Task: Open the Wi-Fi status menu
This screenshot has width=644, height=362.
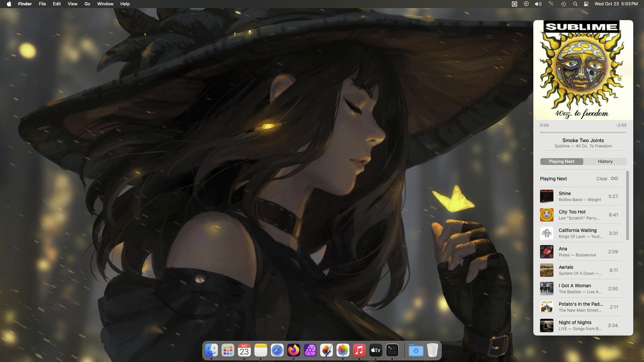Action: [551, 4]
